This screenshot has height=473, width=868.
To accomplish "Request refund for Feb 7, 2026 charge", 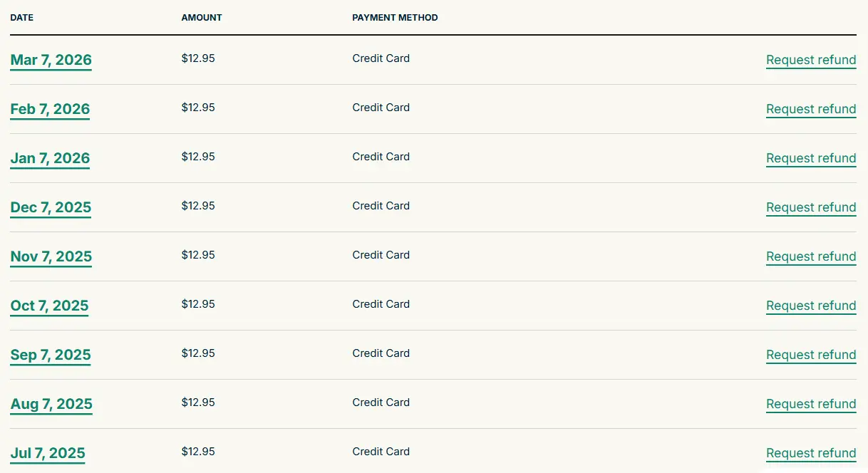I will [x=811, y=110].
